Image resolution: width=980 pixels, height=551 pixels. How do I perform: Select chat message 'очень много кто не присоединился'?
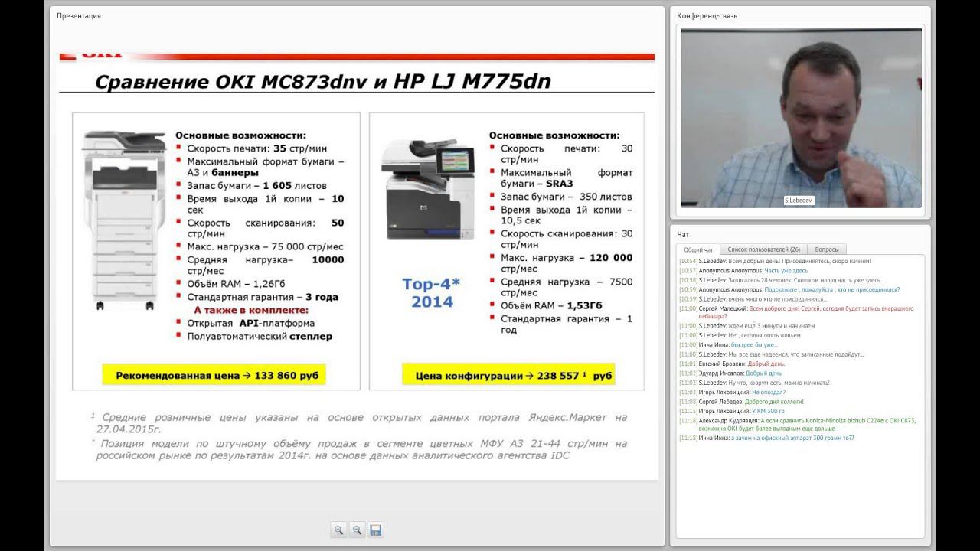[x=753, y=299]
